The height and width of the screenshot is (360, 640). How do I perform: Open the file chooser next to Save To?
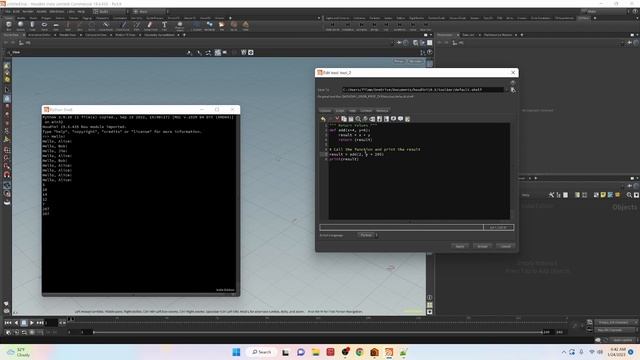[x=513, y=90]
